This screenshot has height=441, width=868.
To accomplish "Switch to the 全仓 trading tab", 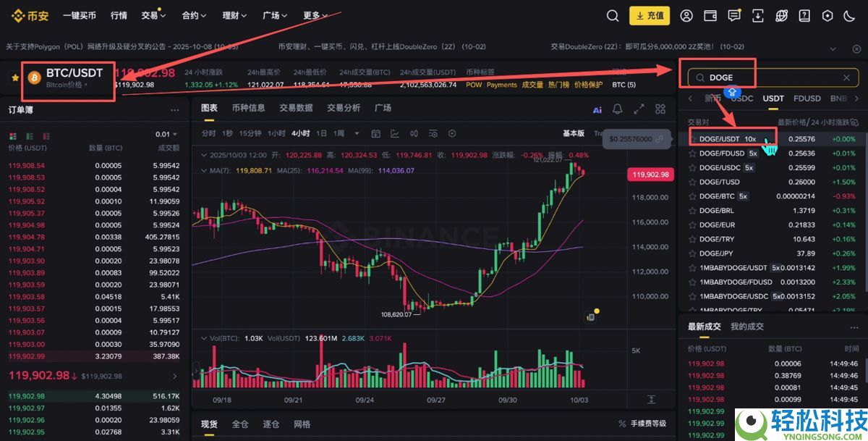I will point(239,424).
